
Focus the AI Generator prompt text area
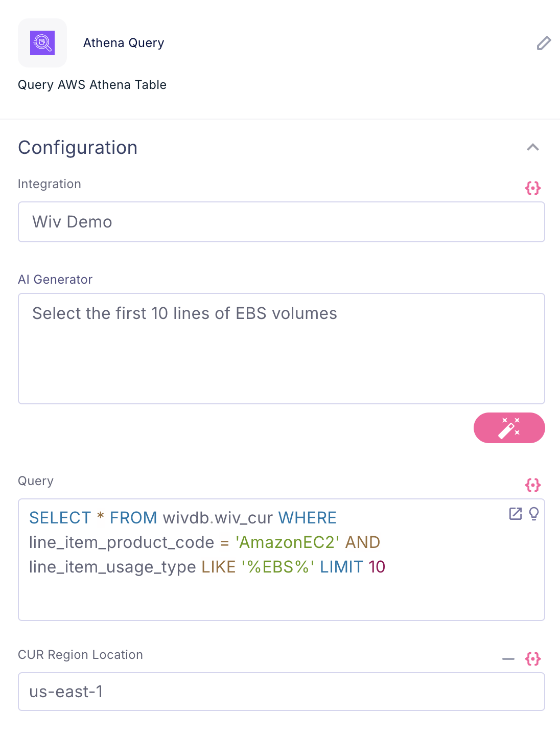tap(282, 349)
